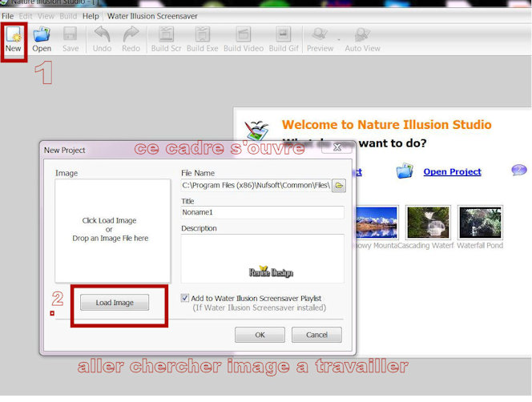The height and width of the screenshot is (402, 532).
Task: Click inside the Description text area
Action: pos(263,258)
